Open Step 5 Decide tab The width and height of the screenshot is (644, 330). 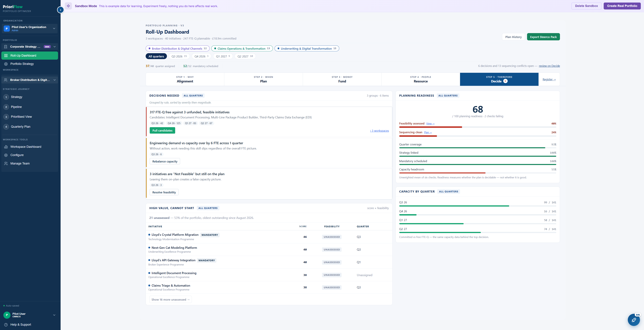[x=499, y=79]
